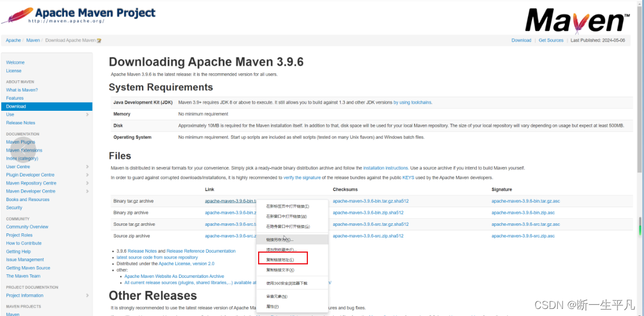
Task: Click 'latest source code from source repository'
Action: (x=157, y=257)
